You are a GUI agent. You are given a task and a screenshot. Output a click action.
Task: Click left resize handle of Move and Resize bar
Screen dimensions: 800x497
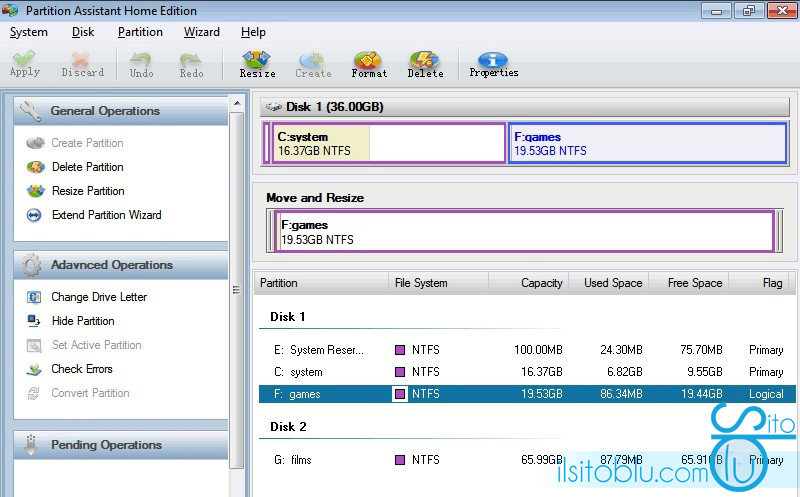(x=270, y=232)
